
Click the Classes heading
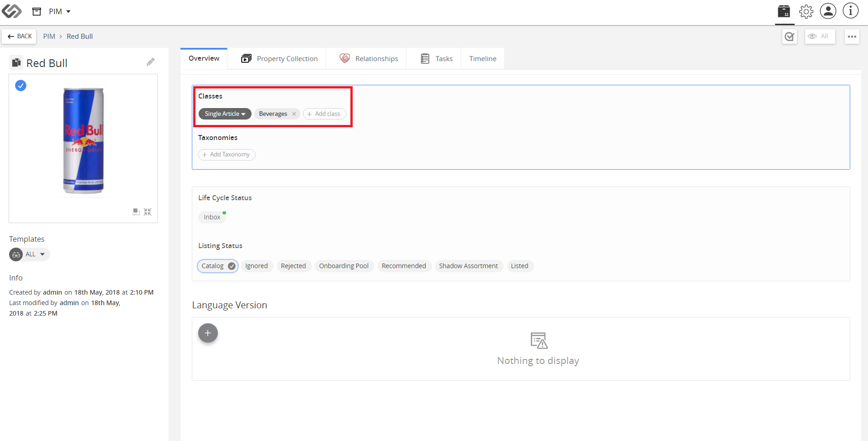(x=211, y=96)
